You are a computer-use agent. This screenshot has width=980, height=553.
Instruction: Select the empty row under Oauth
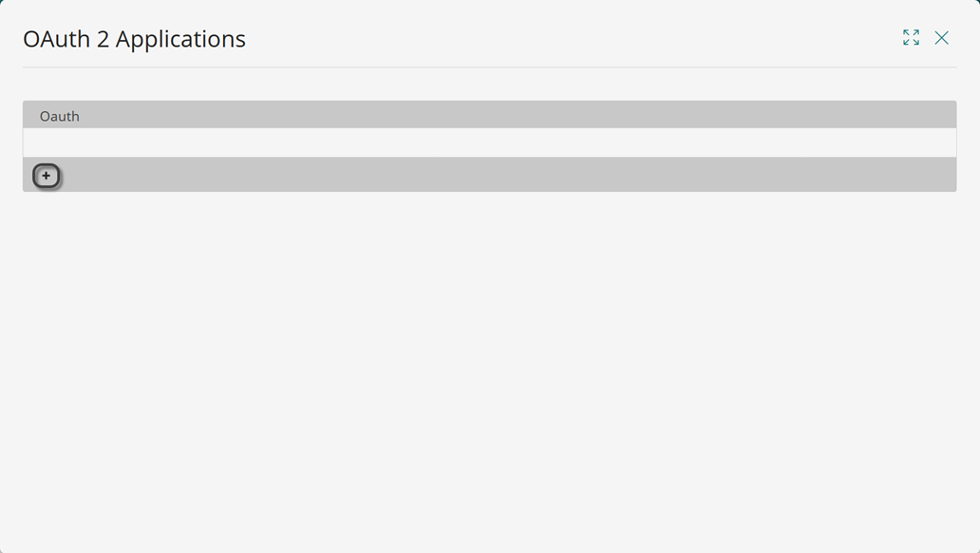point(489,143)
